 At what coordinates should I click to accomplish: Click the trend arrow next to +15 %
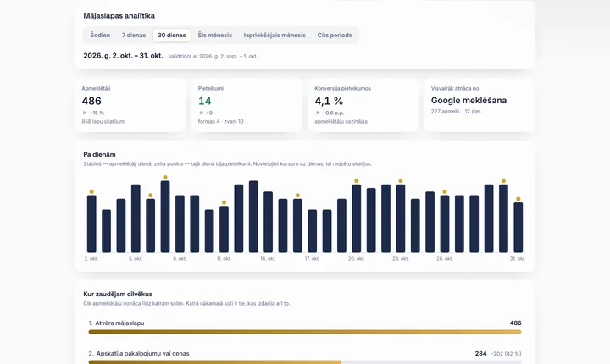[x=85, y=113]
